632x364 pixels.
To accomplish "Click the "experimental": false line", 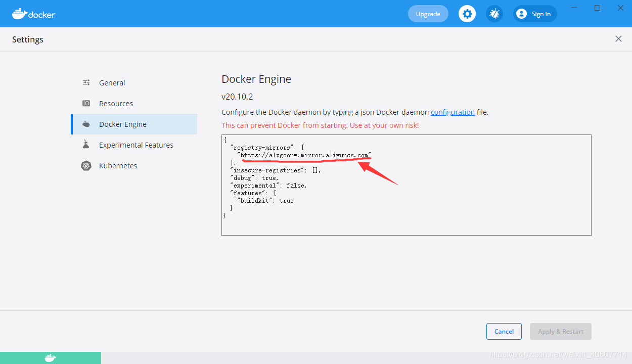I will [x=268, y=186].
